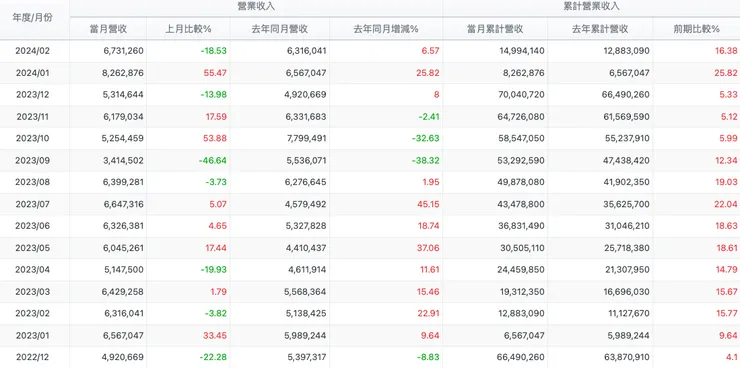The image size is (740, 368).
Task: Click the prior cumulative value 47,438,420
Action: [627, 160]
